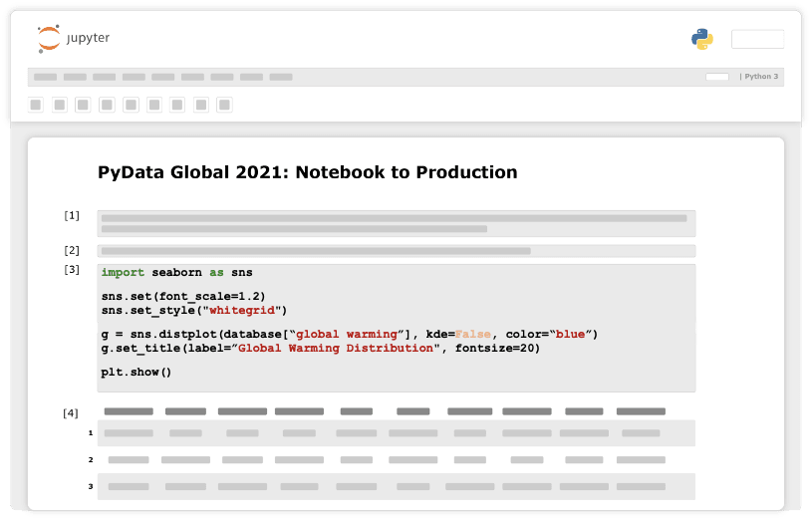Click the second toolbar button from the left
Screen dimensions: 812x520
[x=60, y=106]
